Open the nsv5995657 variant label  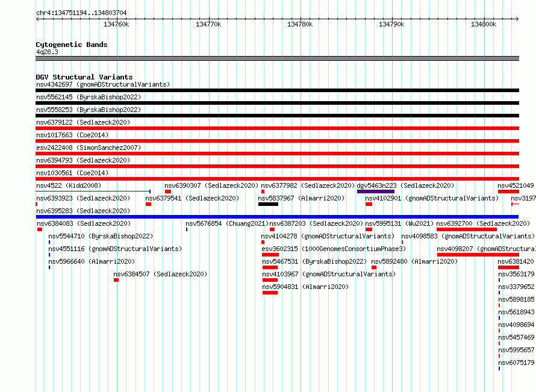pos(516,350)
